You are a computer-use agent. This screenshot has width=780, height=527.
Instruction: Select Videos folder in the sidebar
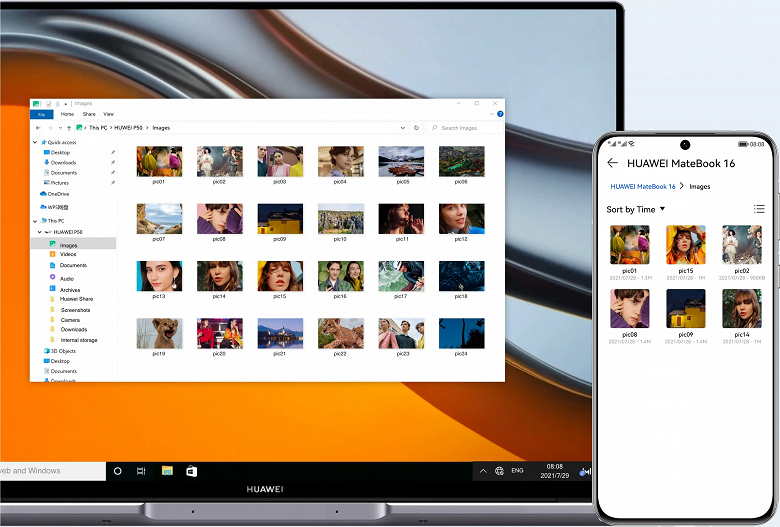pyautogui.click(x=68, y=254)
